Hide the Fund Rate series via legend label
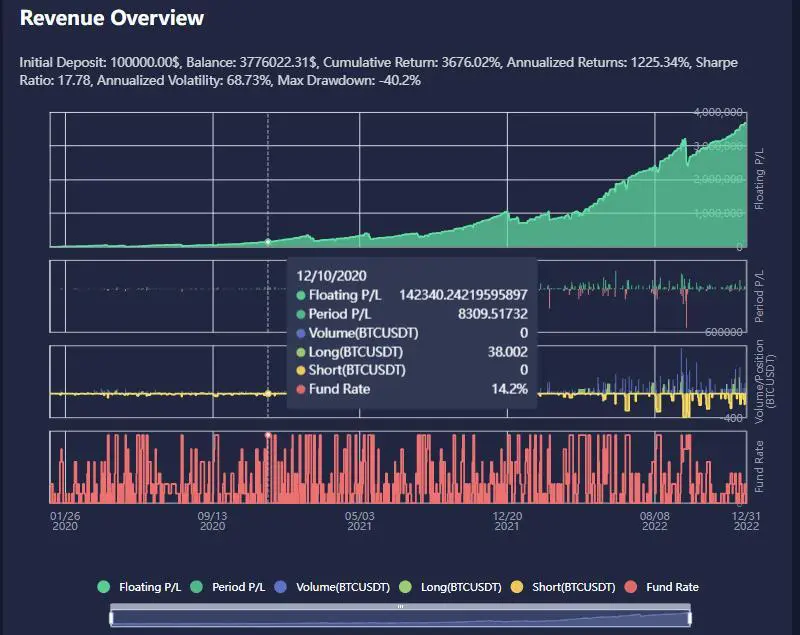Viewport: 800px width, 635px height. coord(674,587)
